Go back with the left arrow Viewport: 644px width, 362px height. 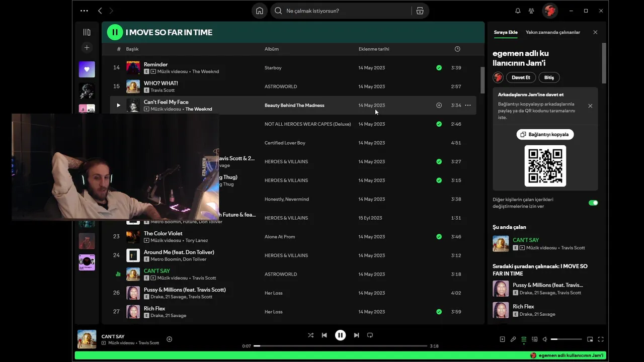tap(100, 11)
